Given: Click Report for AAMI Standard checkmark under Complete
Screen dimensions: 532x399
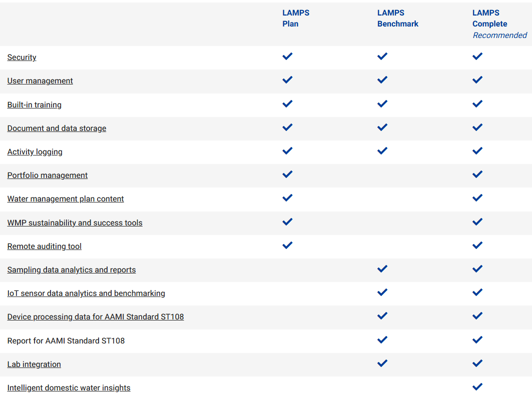Looking at the screenshot, I should click(477, 339).
